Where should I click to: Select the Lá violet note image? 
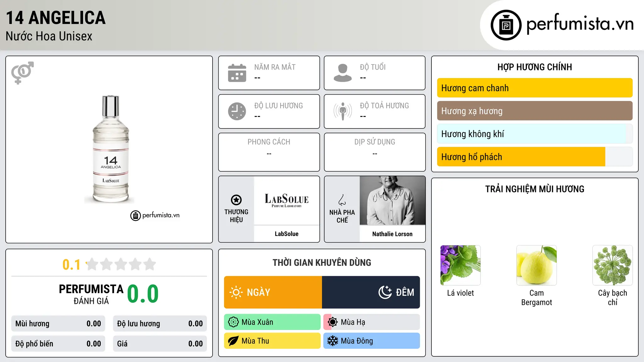460,265
